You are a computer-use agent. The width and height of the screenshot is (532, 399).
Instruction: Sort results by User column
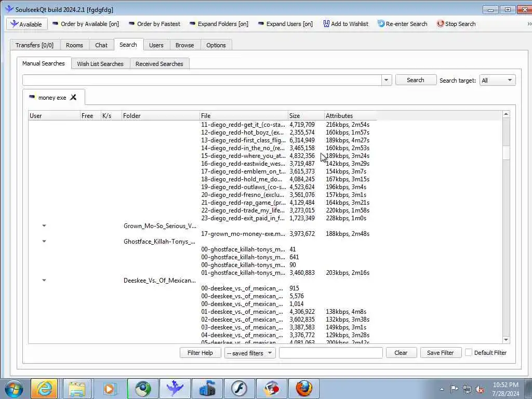54,116
